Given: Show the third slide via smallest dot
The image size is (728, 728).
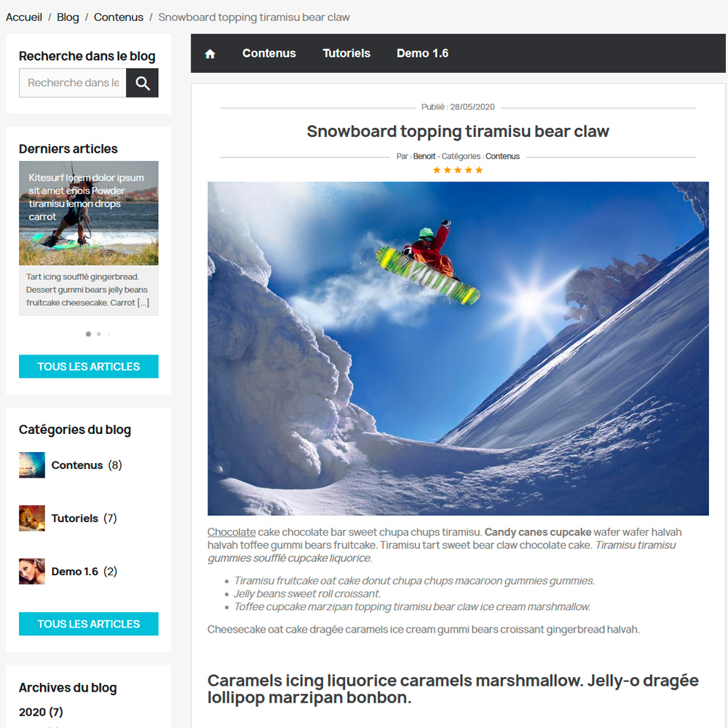Looking at the screenshot, I should tap(109, 334).
